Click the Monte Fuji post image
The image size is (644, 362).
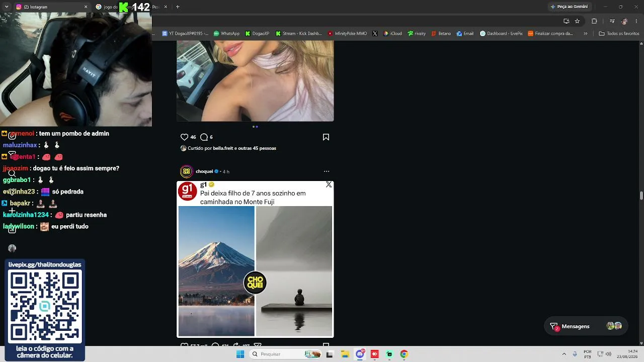coord(255,259)
